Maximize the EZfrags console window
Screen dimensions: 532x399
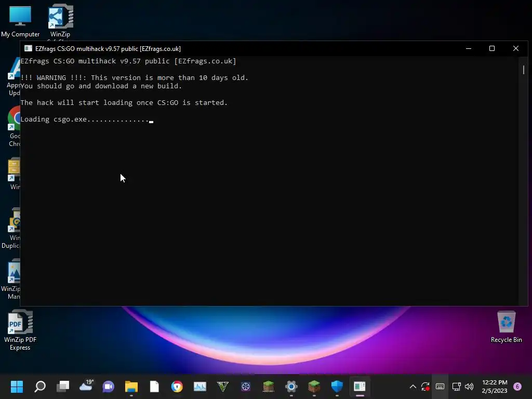492,48
